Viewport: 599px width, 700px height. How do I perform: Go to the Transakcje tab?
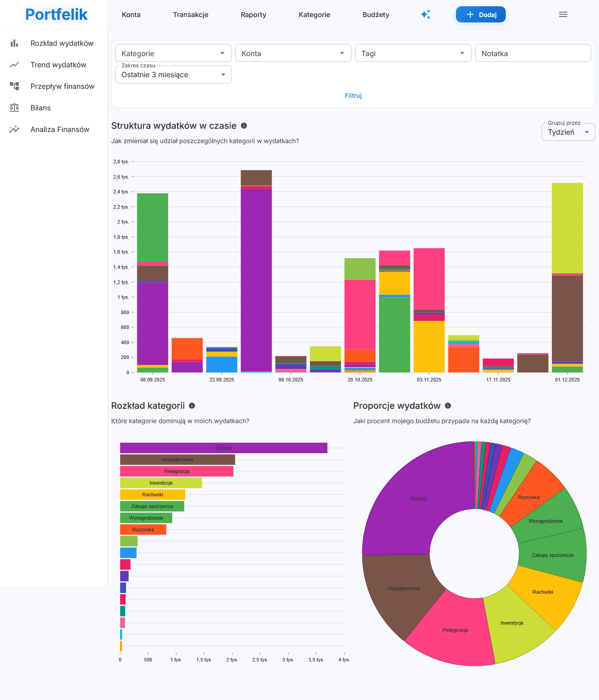point(191,15)
